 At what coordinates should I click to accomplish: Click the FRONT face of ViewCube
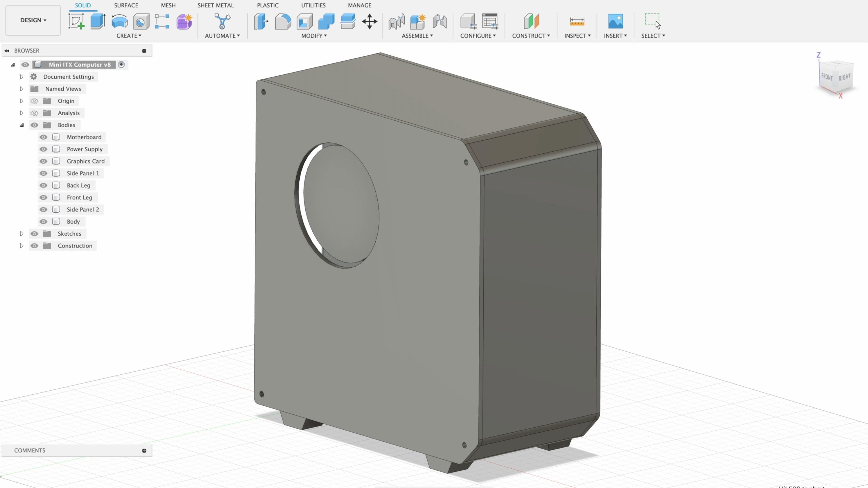(827, 77)
